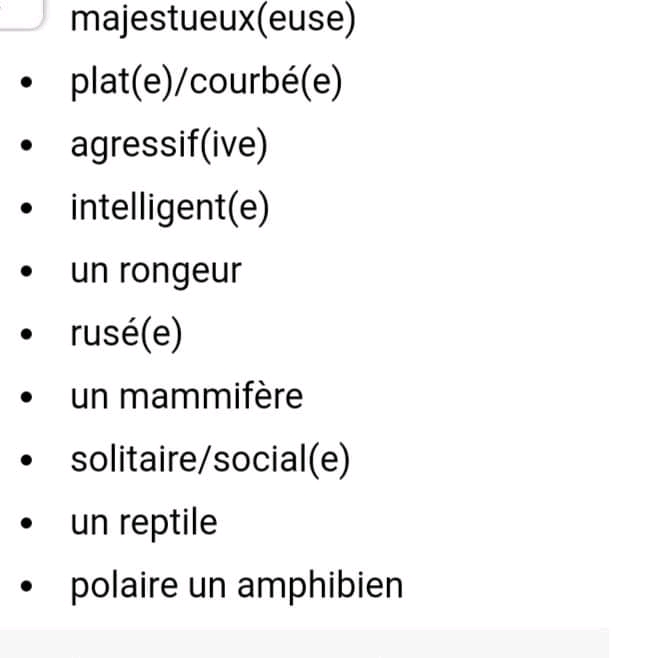This screenshot has width=649, height=658.
Task: Select the "intelligent(e)" list item
Action: click(170, 208)
